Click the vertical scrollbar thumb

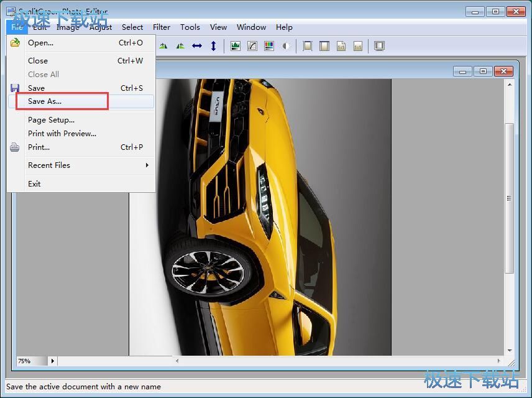(509, 198)
